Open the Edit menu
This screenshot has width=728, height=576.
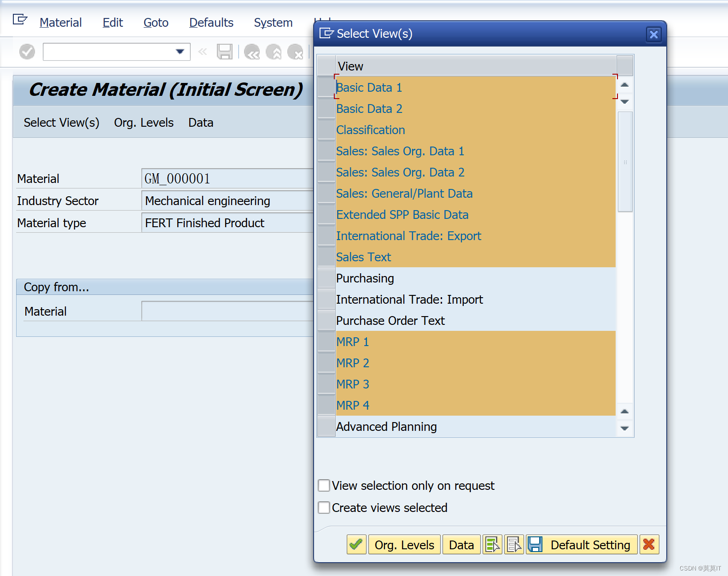pos(113,23)
